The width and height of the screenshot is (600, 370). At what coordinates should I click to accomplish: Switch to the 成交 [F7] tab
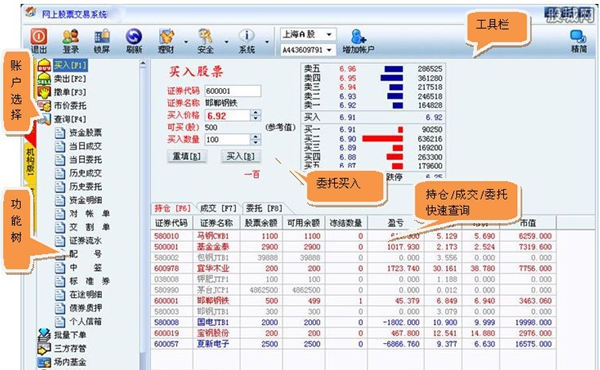pyautogui.click(x=218, y=209)
